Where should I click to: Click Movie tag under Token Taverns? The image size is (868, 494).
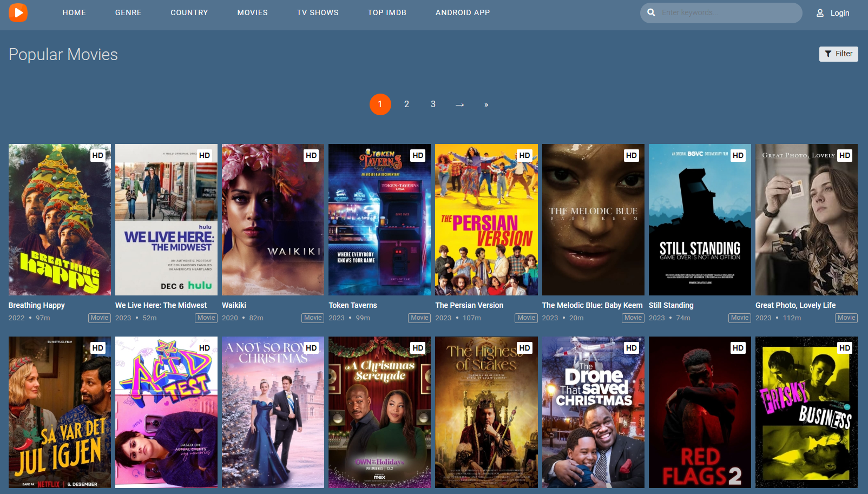(x=419, y=318)
